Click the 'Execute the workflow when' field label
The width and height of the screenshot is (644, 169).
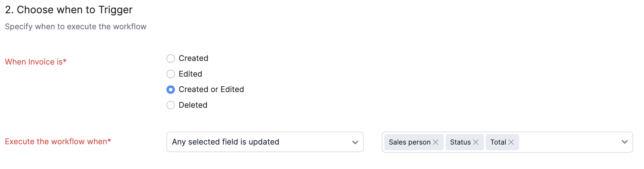(x=58, y=142)
